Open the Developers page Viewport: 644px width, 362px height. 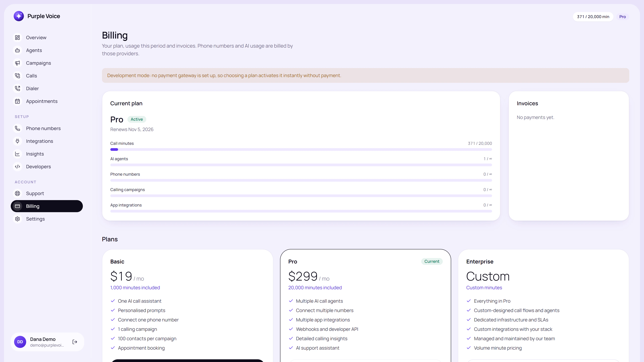[x=47, y=167]
